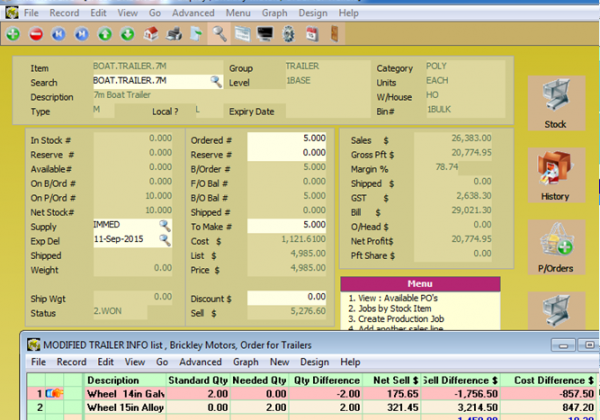Viewport: 600px width, 420px height.
Task: Click the row 1 marker icon in the trailer list
Action: (54, 393)
